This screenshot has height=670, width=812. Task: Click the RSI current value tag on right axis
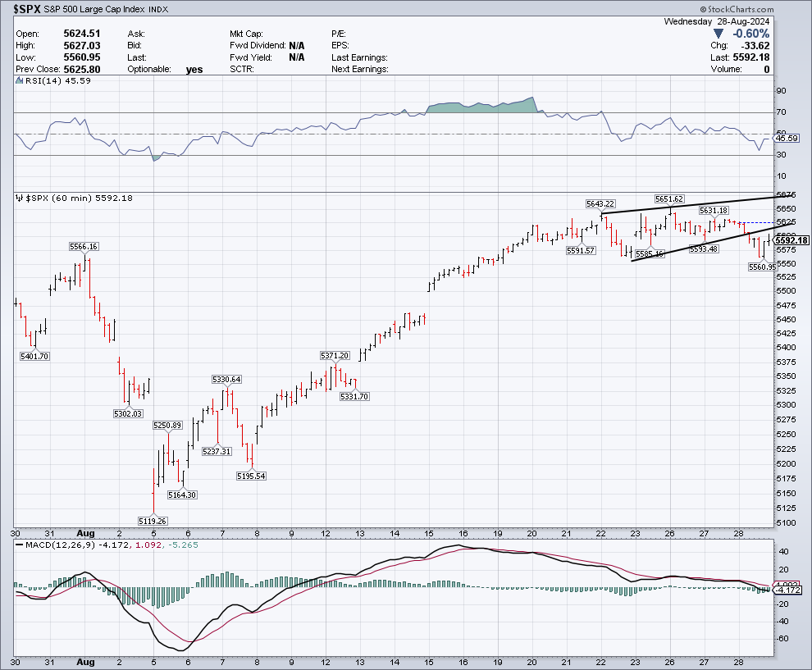coord(787,139)
